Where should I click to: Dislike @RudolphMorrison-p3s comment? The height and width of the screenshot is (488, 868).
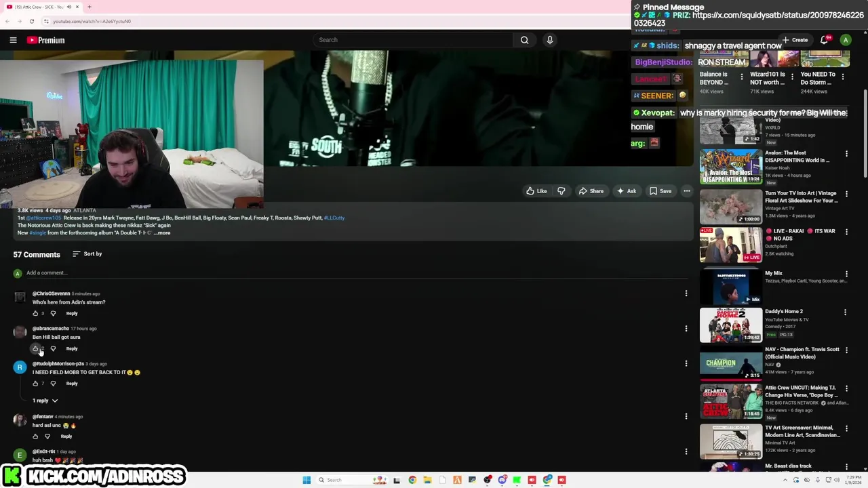(x=53, y=384)
